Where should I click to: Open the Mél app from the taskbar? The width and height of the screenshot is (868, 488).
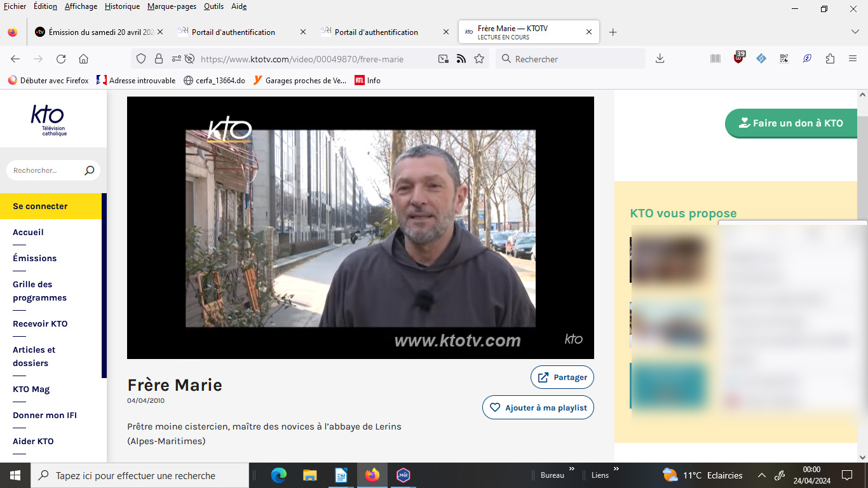403,475
